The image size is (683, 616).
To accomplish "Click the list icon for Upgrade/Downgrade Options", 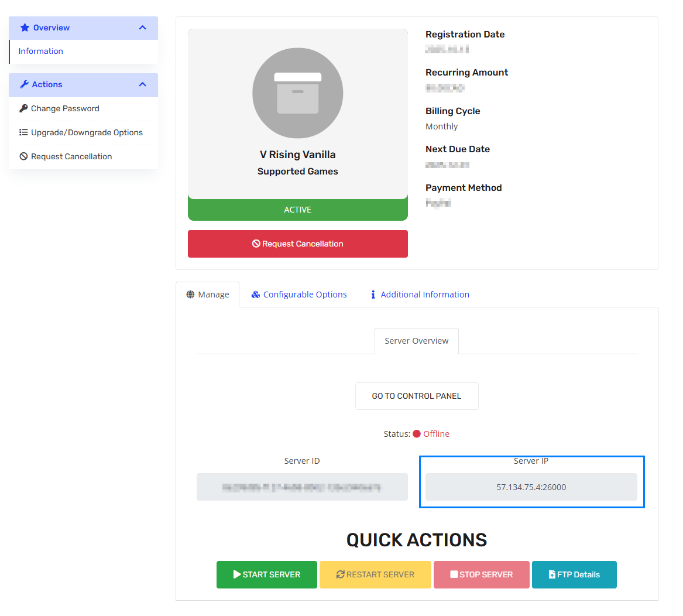I will (23, 132).
